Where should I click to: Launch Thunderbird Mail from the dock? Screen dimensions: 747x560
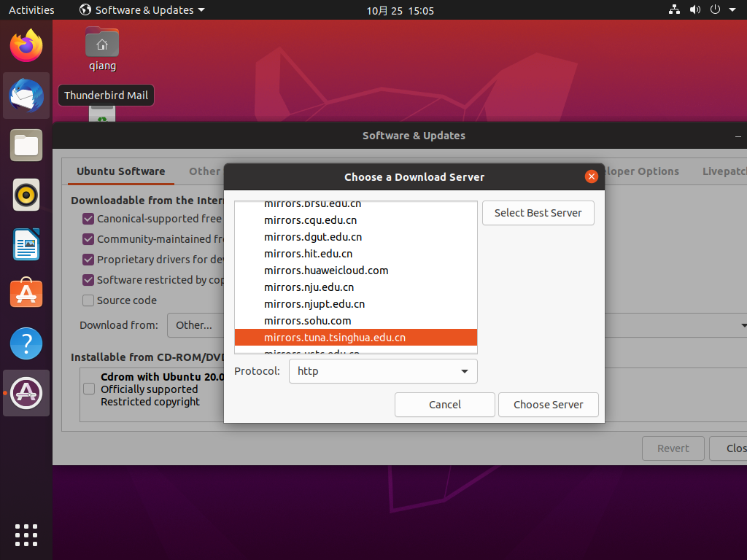26,96
